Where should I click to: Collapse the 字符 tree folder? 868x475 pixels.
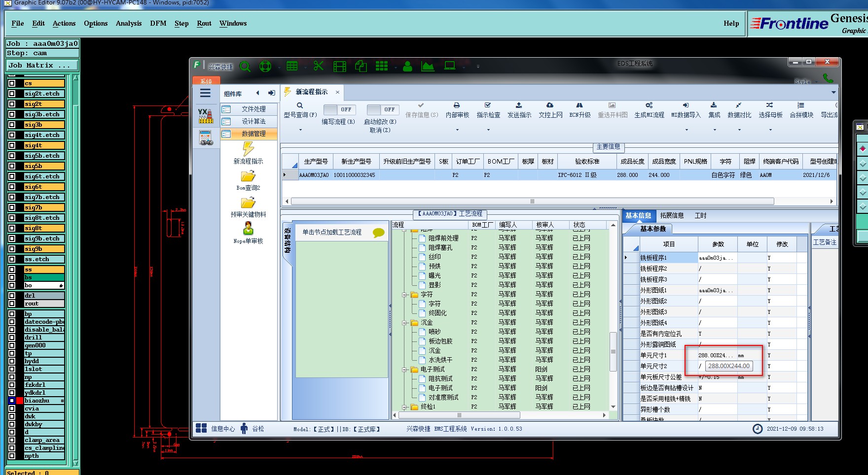click(x=404, y=295)
